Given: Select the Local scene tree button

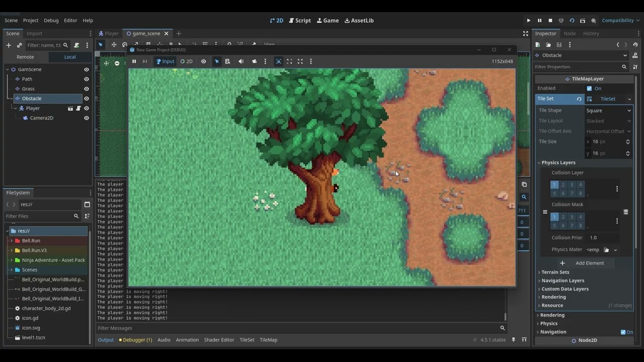Looking at the screenshot, I should pos(70,57).
